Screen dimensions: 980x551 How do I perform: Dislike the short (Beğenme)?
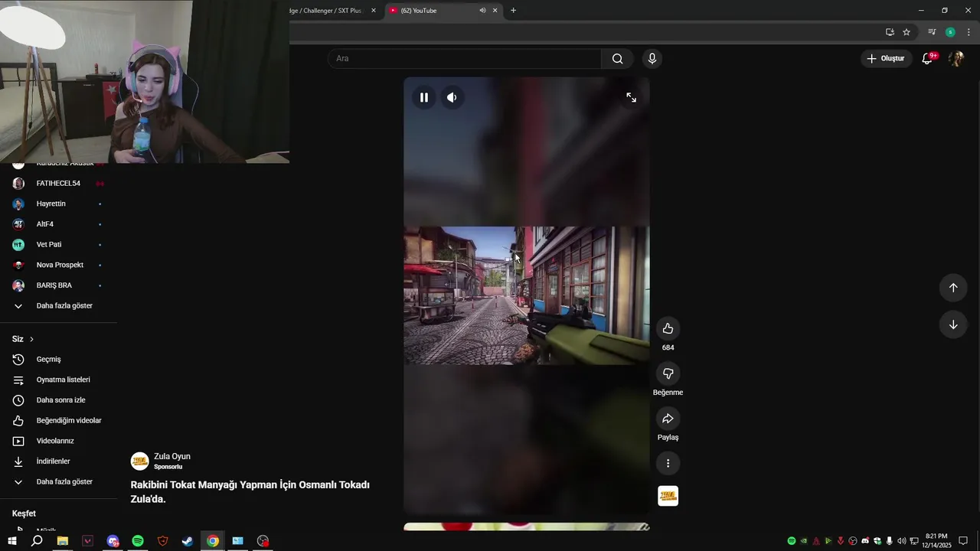point(668,373)
